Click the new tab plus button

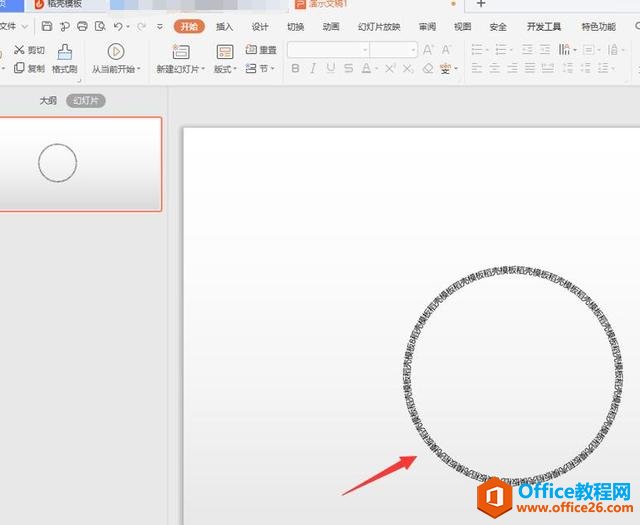pos(481,4)
